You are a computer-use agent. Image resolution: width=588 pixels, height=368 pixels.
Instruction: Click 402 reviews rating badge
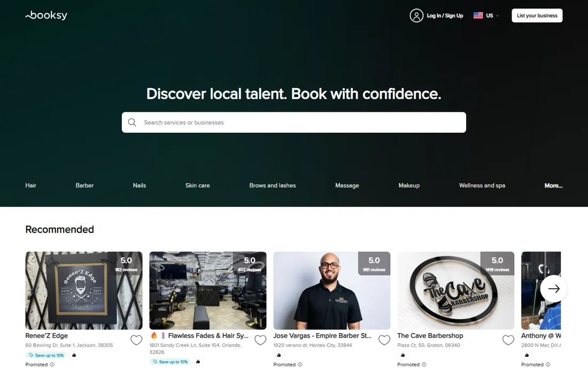(x=250, y=264)
